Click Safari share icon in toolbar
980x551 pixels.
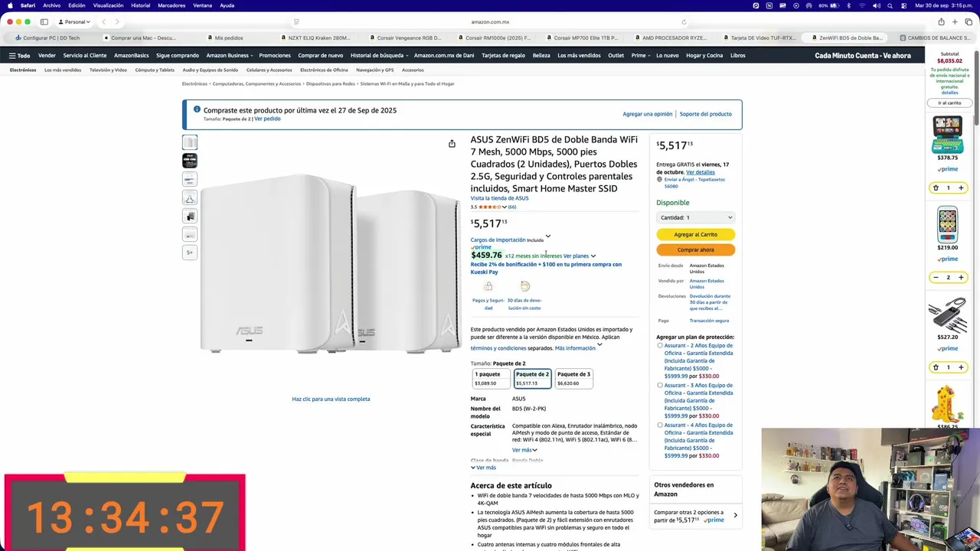tap(941, 21)
